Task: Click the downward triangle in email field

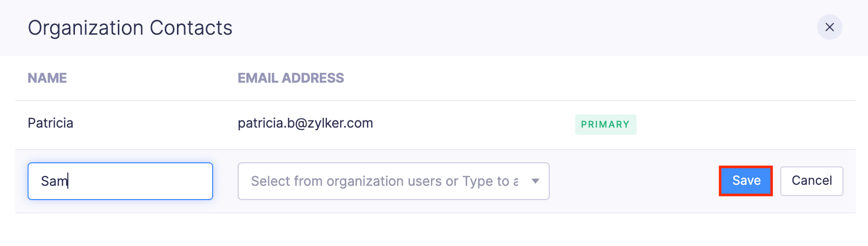Action: [535, 181]
